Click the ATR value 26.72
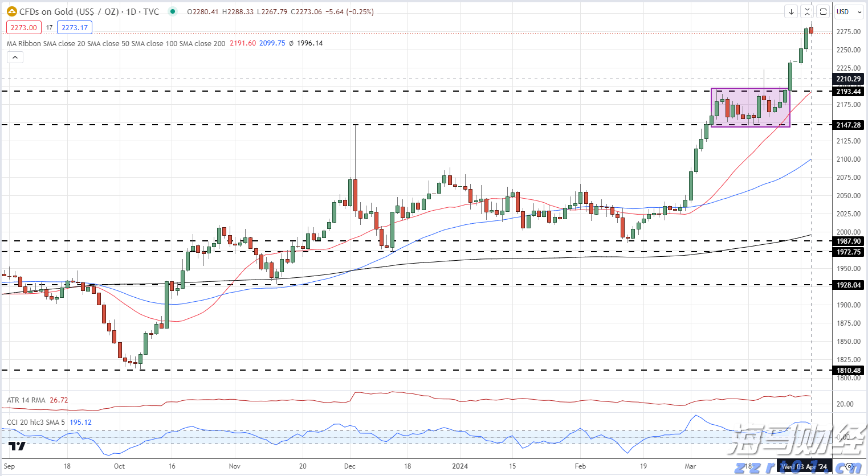Viewport: 868px width, 476px height. coord(59,400)
